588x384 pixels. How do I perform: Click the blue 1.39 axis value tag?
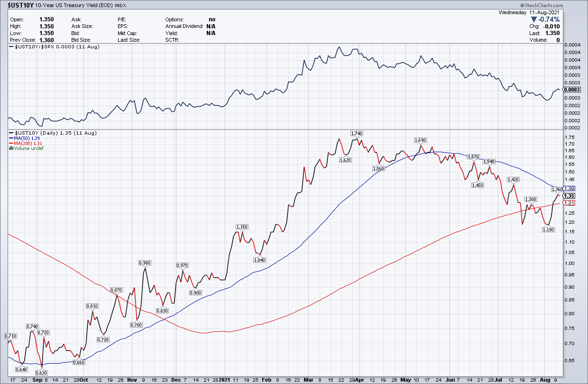(570, 189)
